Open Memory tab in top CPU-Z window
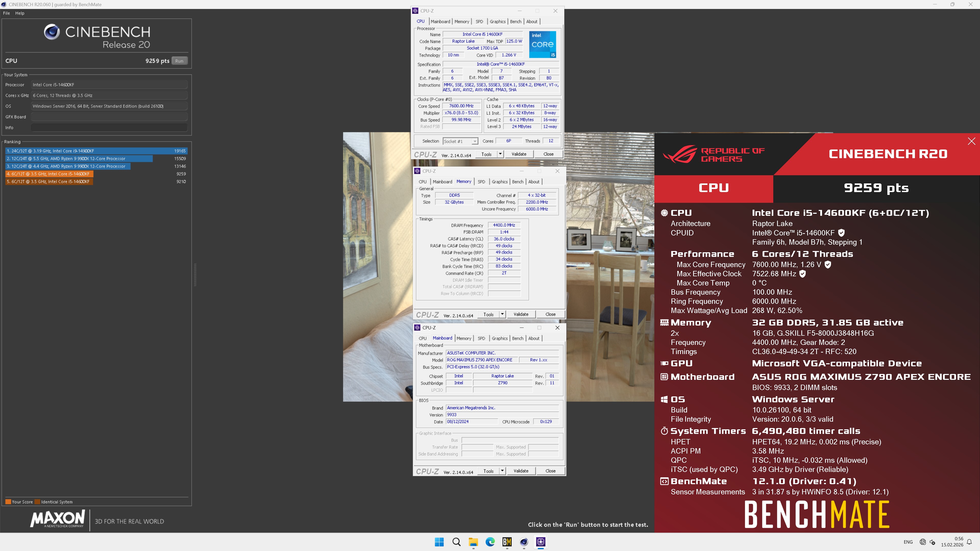The image size is (980, 551). [x=461, y=21]
